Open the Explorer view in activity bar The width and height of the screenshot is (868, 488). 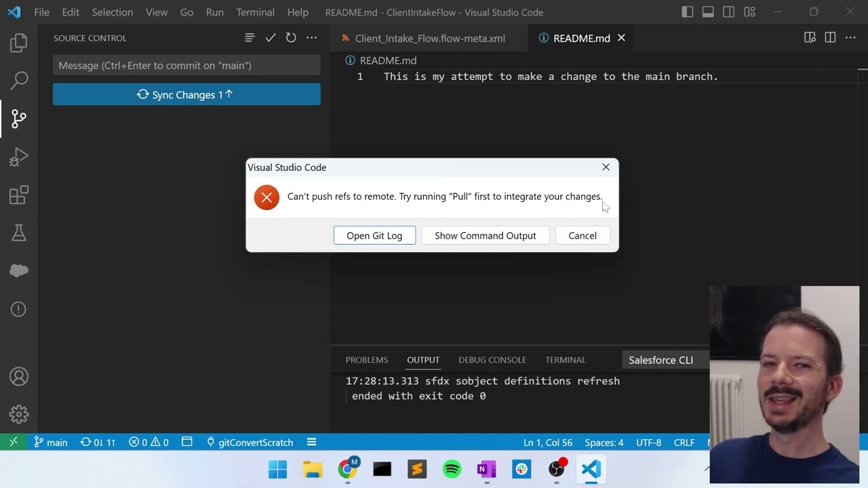pos(19,43)
